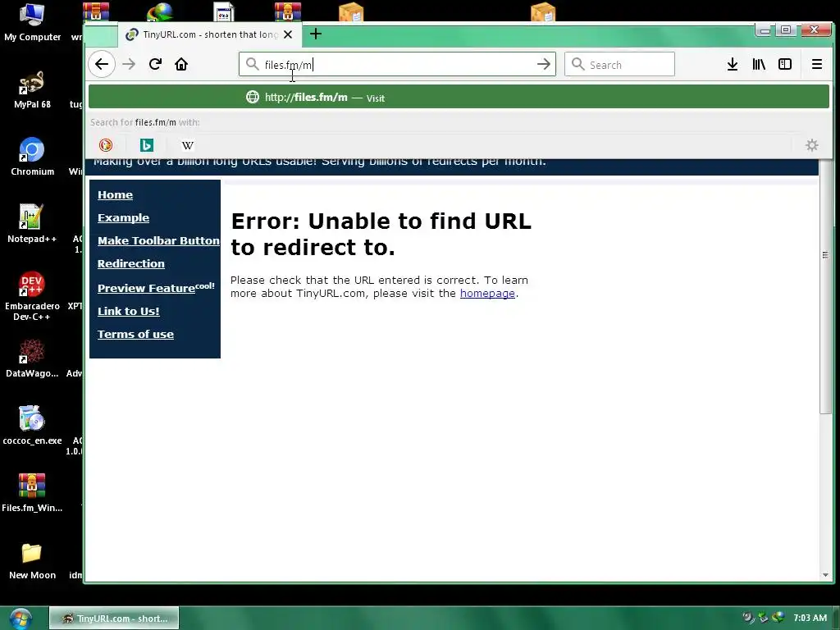840x630 pixels.
Task: Search with Wikipedia engine icon
Action: 188,145
